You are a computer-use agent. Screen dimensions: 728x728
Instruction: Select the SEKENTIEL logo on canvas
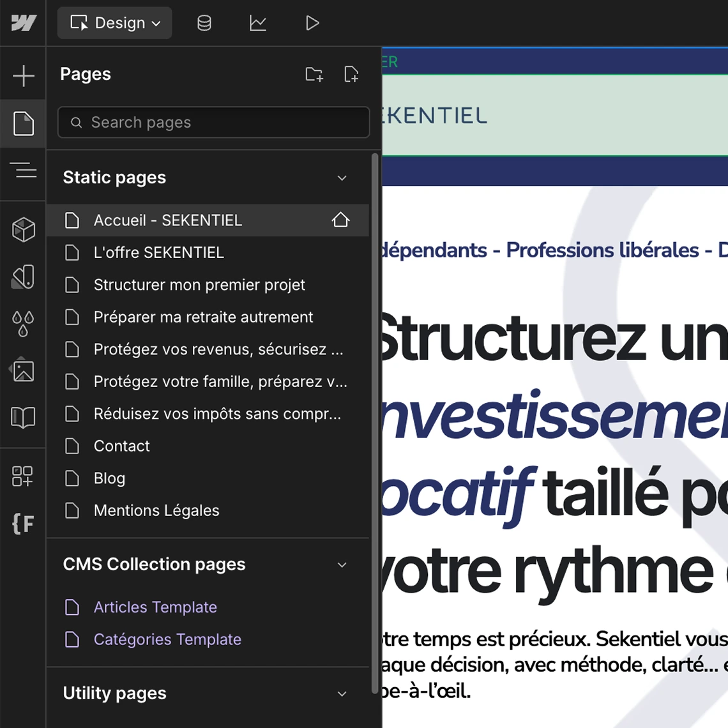coord(435,116)
